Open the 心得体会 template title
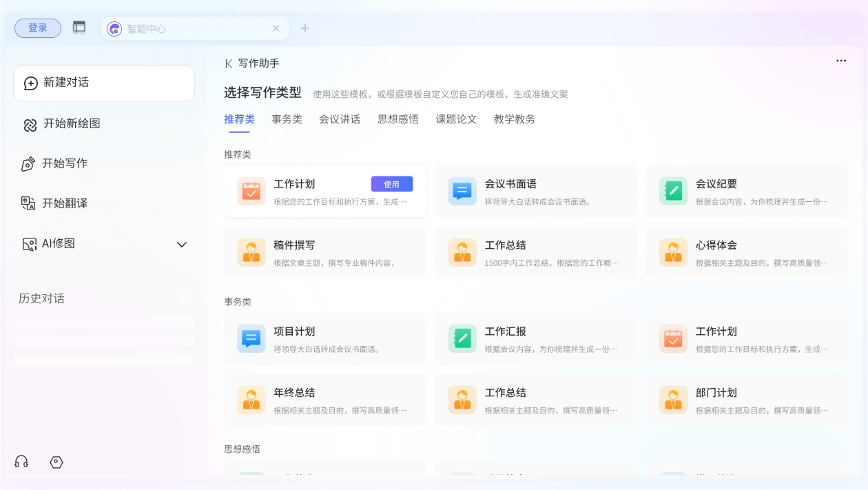 pyautogui.click(x=716, y=245)
